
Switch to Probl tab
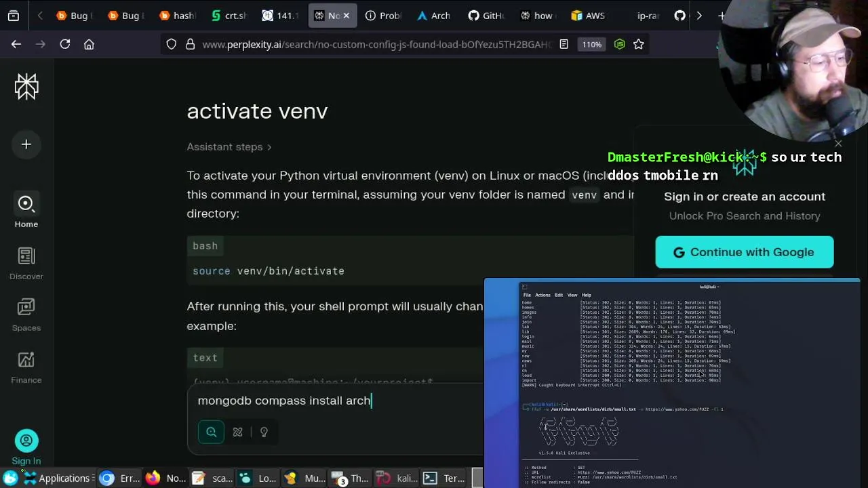[383, 16]
